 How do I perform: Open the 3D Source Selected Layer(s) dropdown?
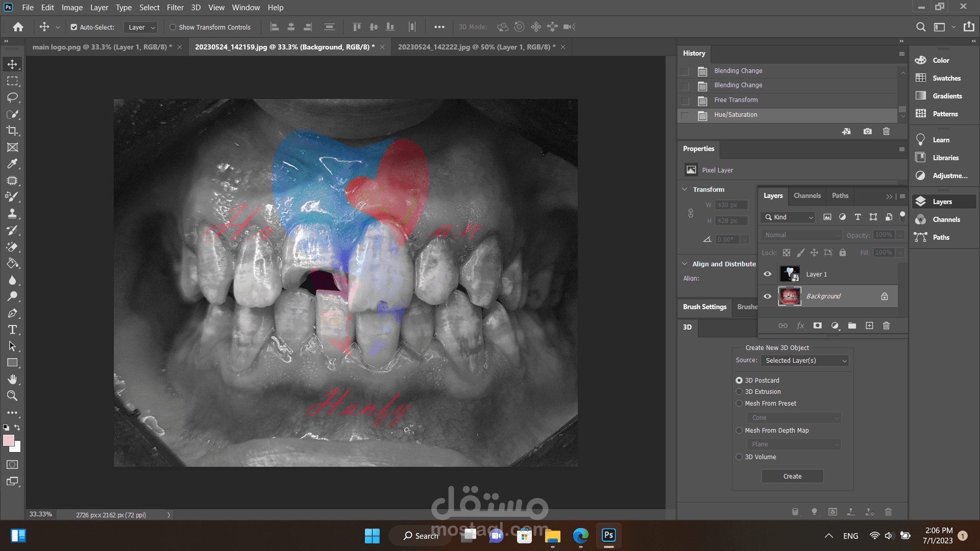point(805,361)
